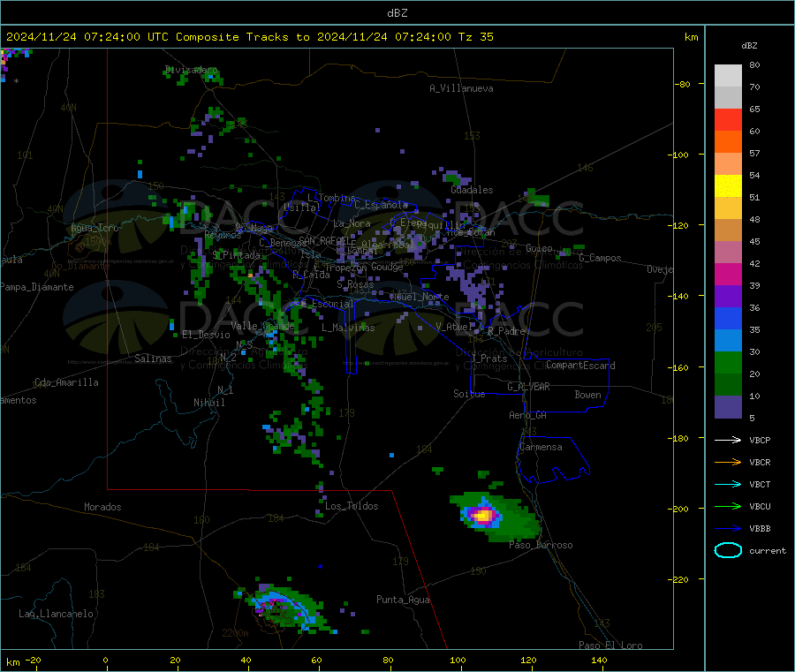Click the C_Campos location label
795x672 pixels.
click(600, 258)
